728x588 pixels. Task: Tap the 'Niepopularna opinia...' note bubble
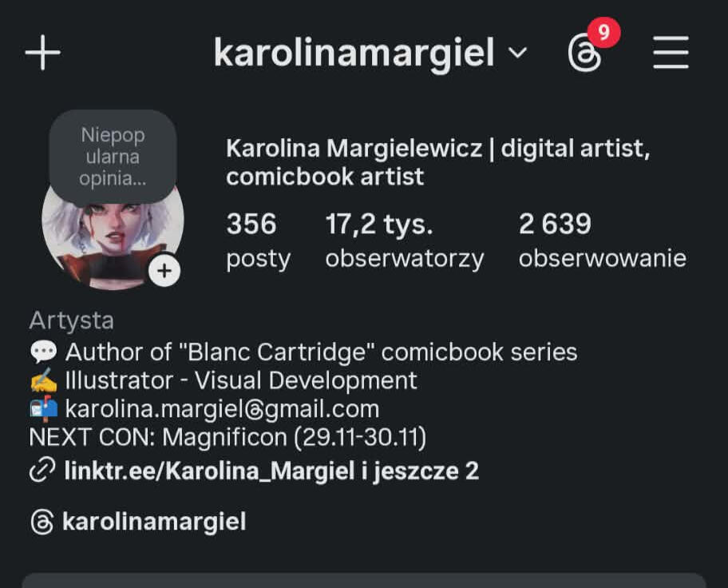113,157
